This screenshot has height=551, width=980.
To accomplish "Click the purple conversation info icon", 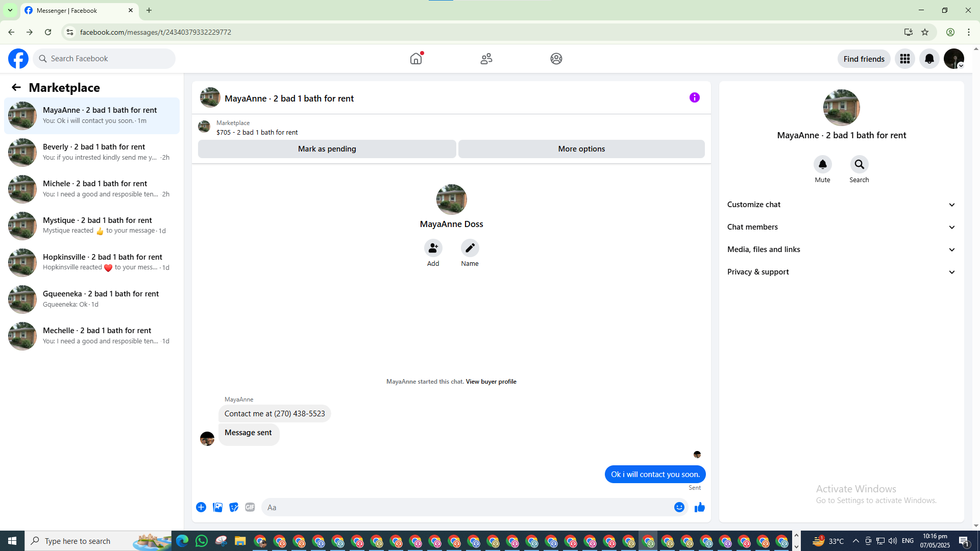I will [694, 97].
